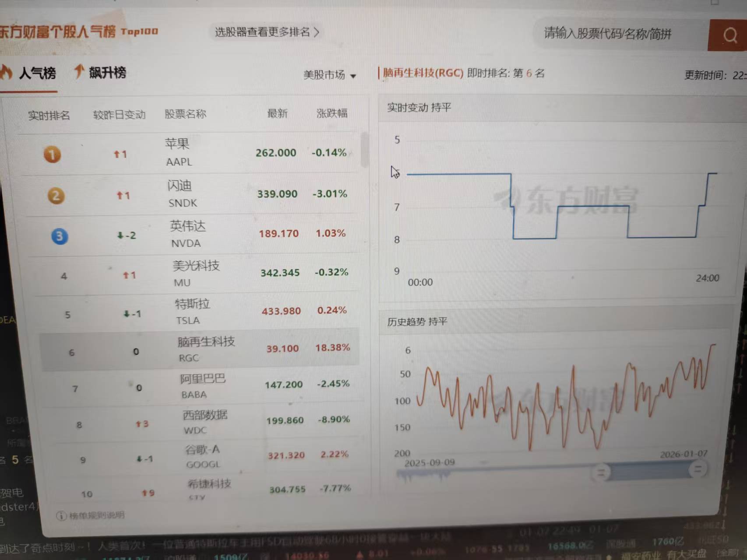Click the right handle of the history range slider

(x=698, y=469)
